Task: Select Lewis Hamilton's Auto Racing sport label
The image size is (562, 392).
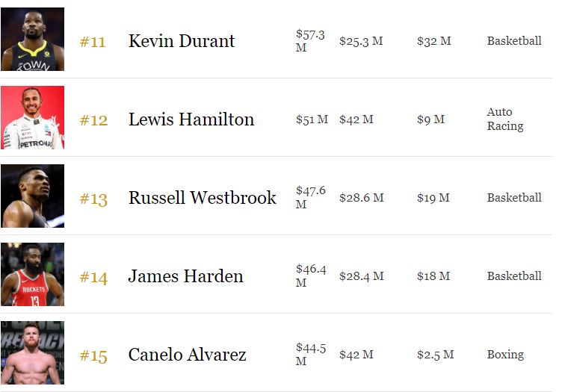Action: coord(505,119)
